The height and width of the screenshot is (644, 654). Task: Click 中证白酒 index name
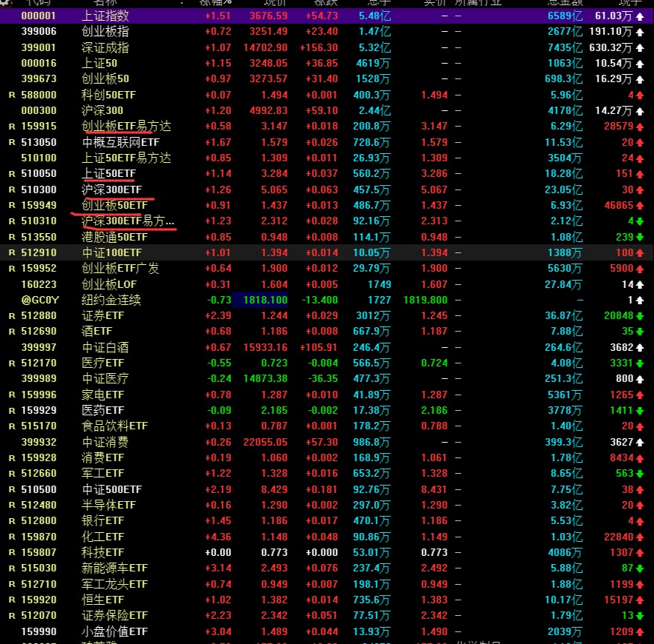coord(105,348)
